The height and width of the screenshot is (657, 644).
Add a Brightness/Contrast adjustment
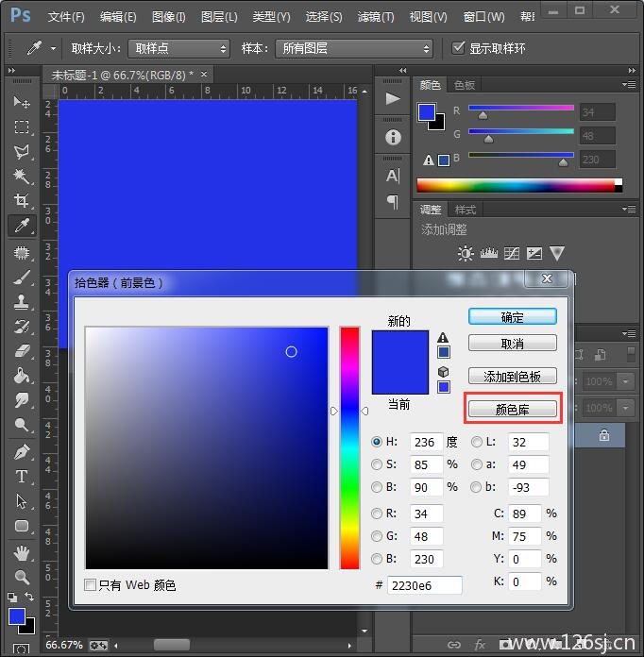pyautogui.click(x=466, y=254)
